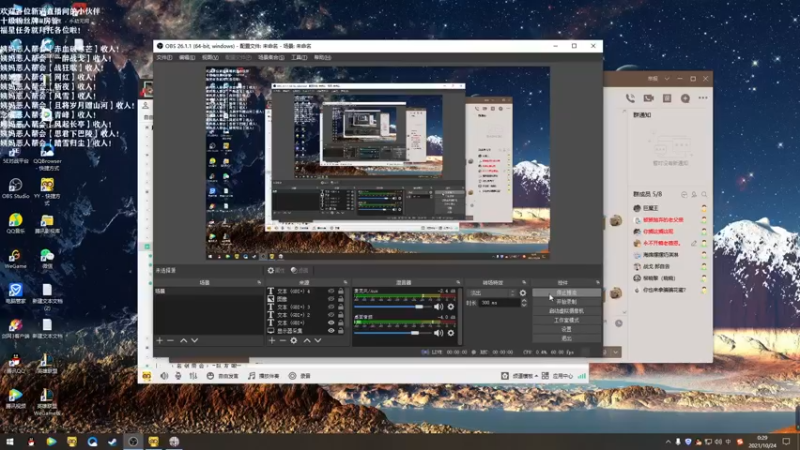Viewport: 800px width, 450px height.
Task: Click the speaker icon in YY bottom bar
Action: (x=164, y=376)
